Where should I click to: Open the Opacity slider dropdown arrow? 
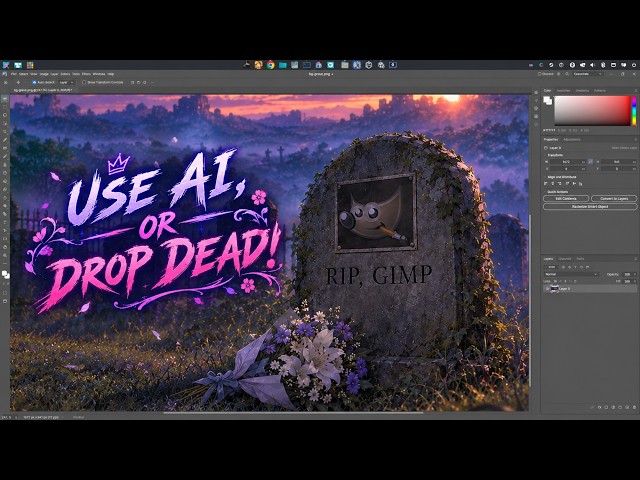click(x=635, y=274)
